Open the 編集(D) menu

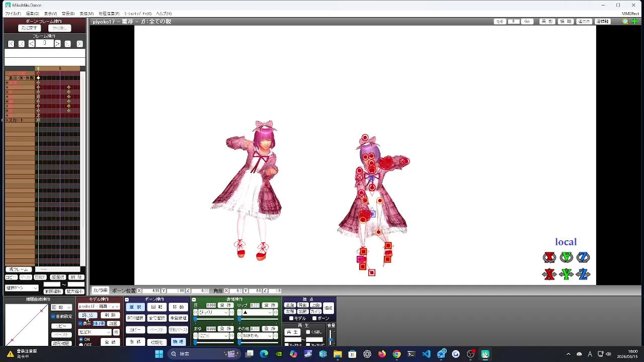pyautogui.click(x=32, y=14)
